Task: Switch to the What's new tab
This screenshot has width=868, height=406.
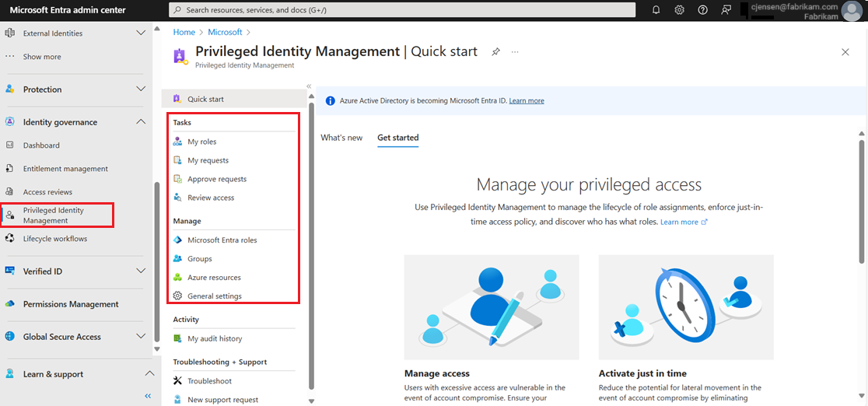Action: 341,138
